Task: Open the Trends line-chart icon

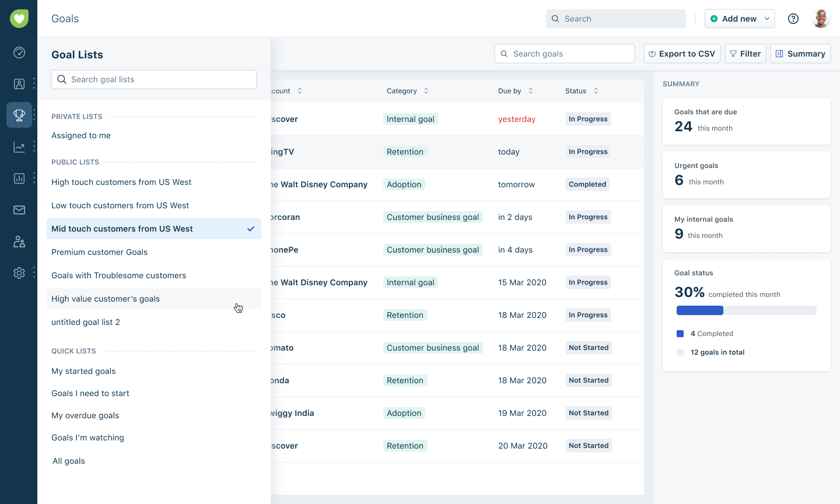Action: [19, 146]
